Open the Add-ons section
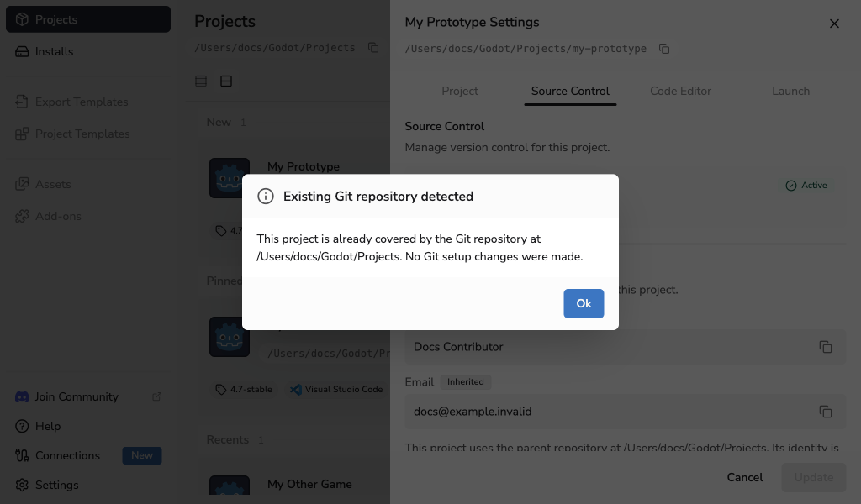 pyautogui.click(x=88, y=216)
